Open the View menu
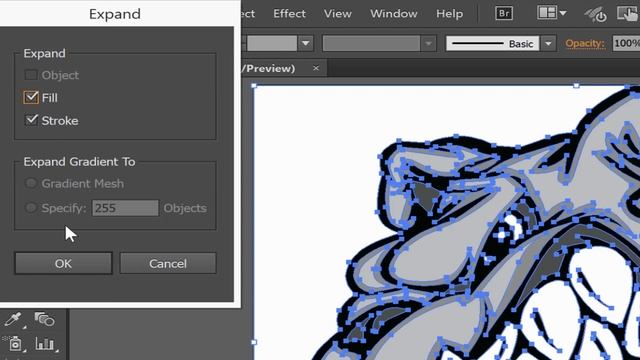 [338, 14]
